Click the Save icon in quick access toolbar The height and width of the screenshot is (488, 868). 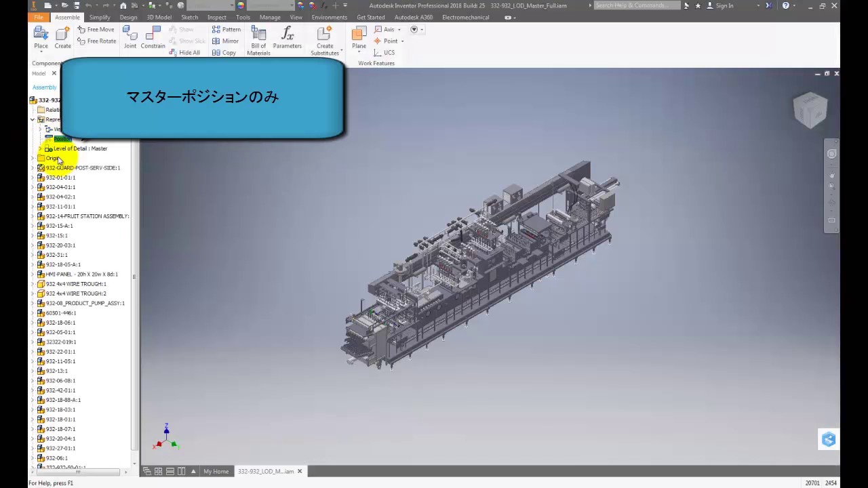point(77,5)
